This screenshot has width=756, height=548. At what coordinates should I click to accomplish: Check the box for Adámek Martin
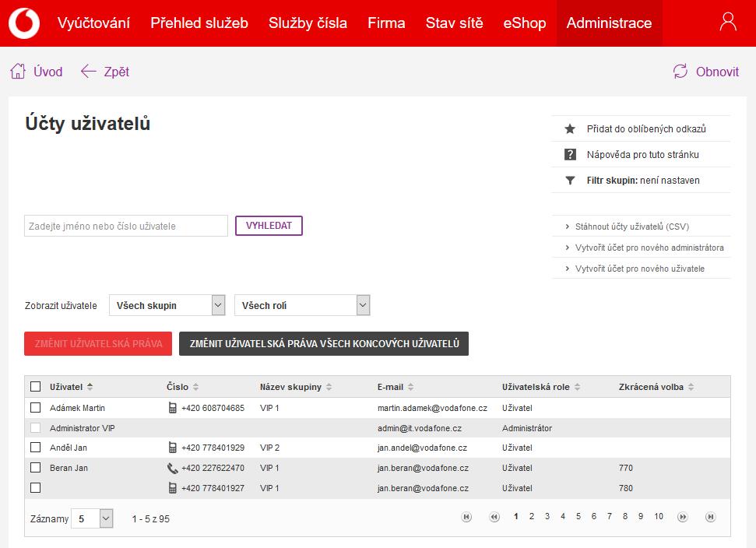tap(35, 407)
